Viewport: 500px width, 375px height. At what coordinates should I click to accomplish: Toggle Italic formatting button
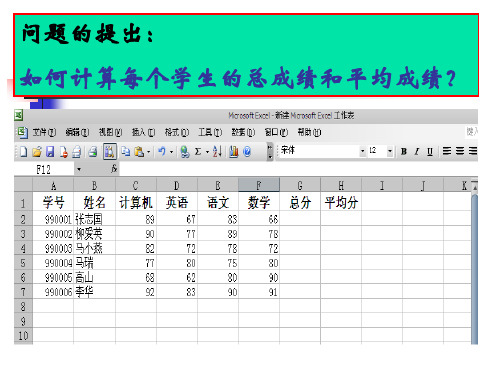point(417,152)
